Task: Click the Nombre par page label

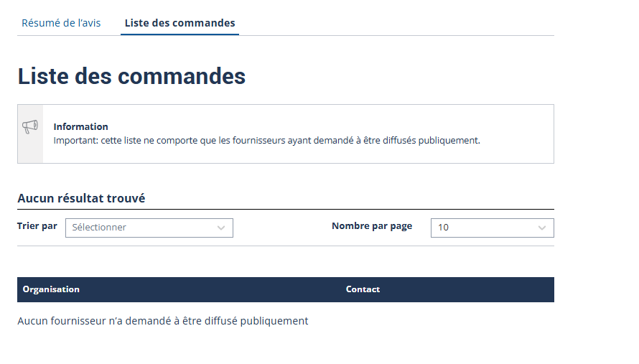Action: pyautogui.click(x=372, y=226)
